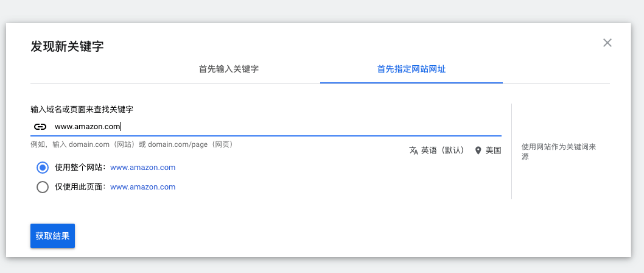The width and height of the screenshot is (644, 273).
Task: Select the 仅使用此页面 radio button
Action: (42, 187)
